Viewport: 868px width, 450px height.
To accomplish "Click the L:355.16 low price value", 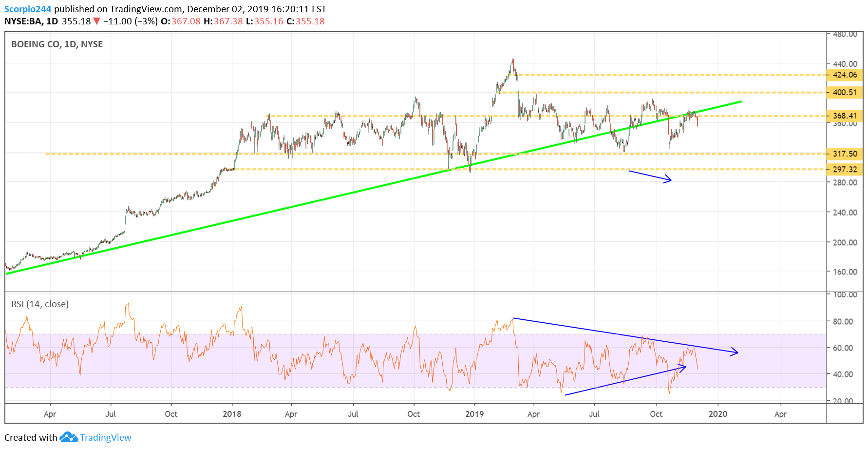I will tap(264, 21).
